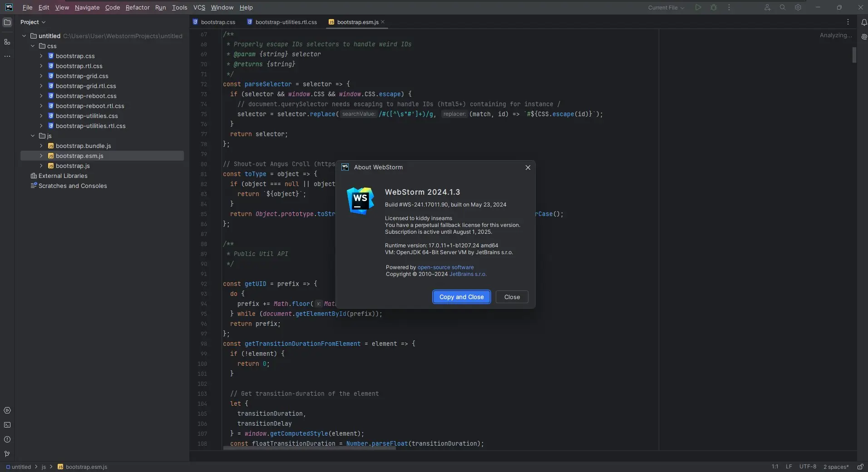Click LF line separator in status bar
Screen dimensions: 868x472
coord(789,467)
